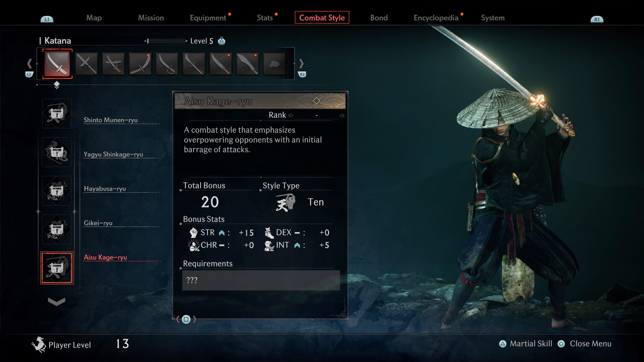Image resolution: width=644 pixels, height=362 pixels.
Task: Select the dual swords weapon icon
Action: [87, 64]
